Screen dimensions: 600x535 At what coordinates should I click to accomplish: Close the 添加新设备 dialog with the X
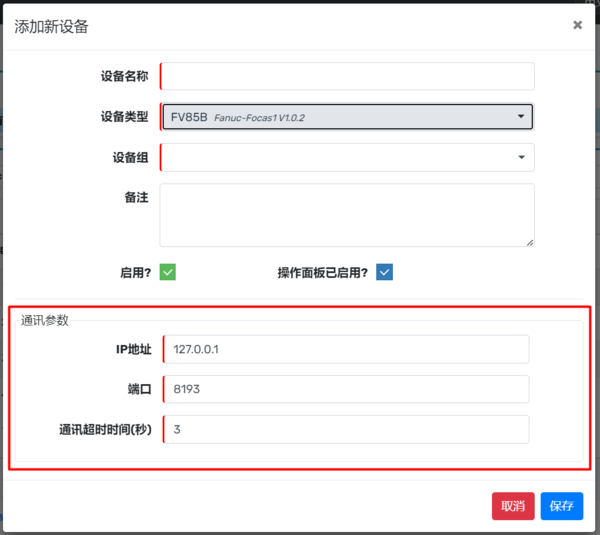coord(577,25)
